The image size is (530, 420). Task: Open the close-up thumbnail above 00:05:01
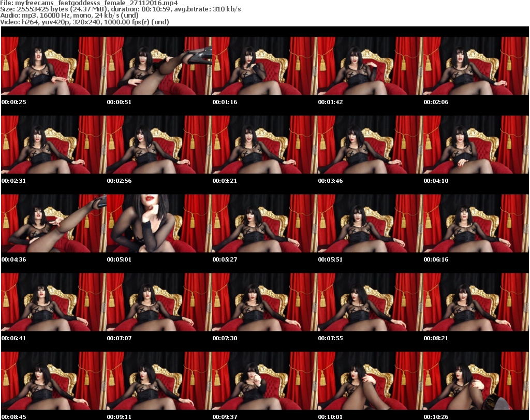click(x=159, y=223)
